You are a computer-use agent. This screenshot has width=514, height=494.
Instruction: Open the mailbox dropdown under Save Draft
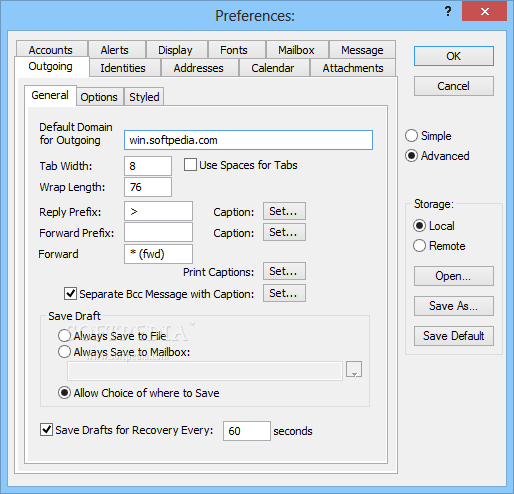tap(354, 369)
